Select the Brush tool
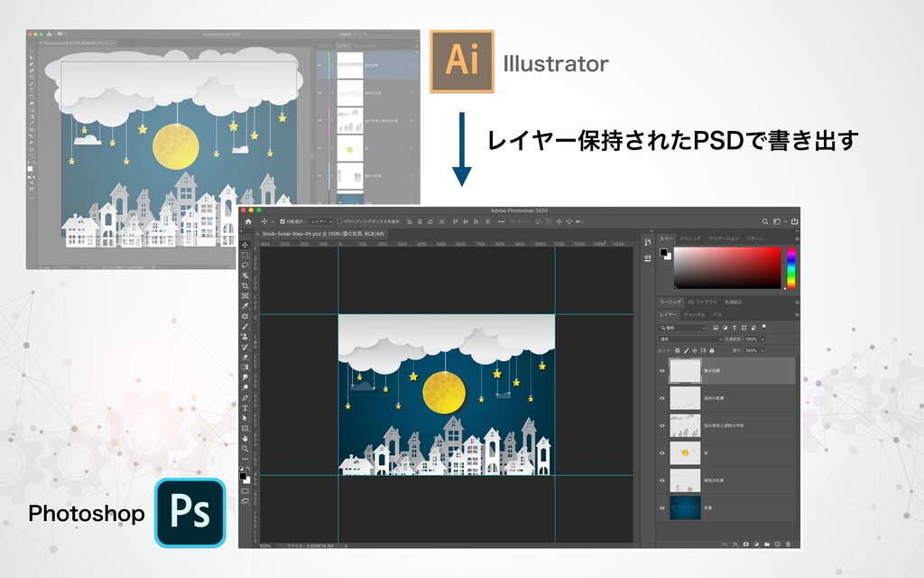This screenshot has height=578, width=924. pos(245,326)
